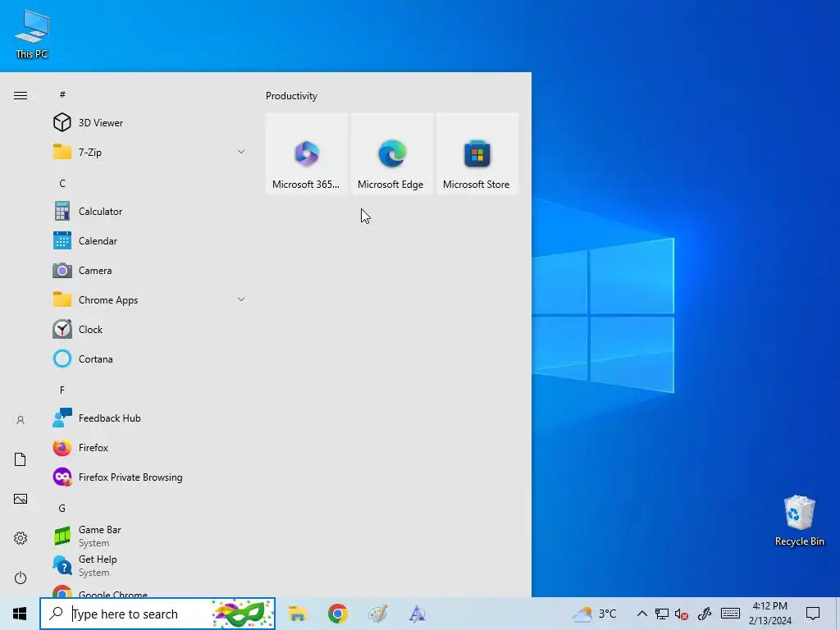Focus the 'Type here to search' box
840x630 pixels.
tap(157, 614)
